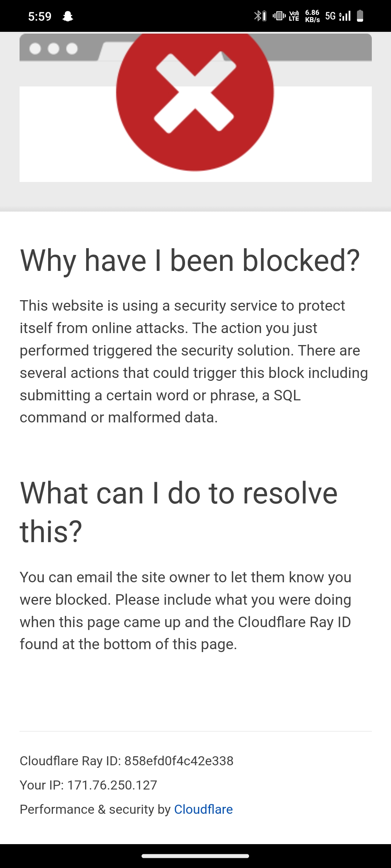Click the Your IP address line
The image size is (391, 868).
[x=88, y=785]
